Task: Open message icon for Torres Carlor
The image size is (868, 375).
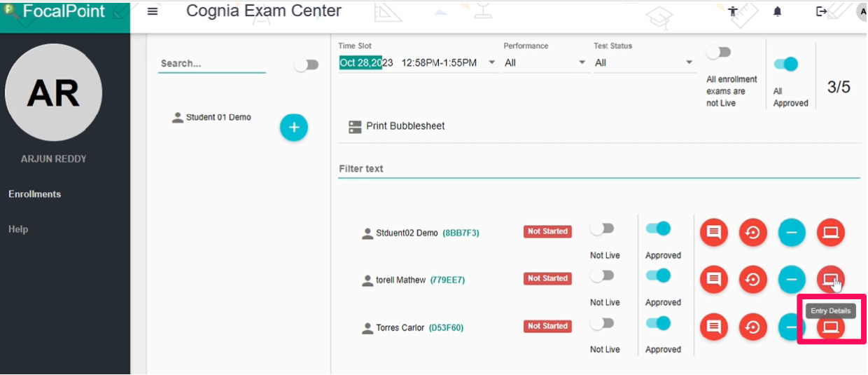Action: pos(714,327)
